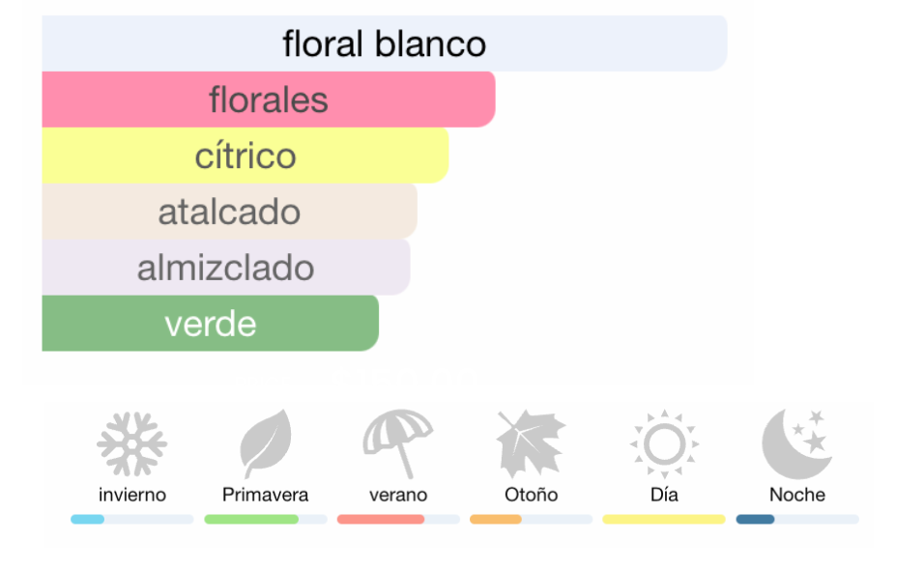Select the lavender almizclado accord bar
Screen dimensions: 924x570
point(226,268)
